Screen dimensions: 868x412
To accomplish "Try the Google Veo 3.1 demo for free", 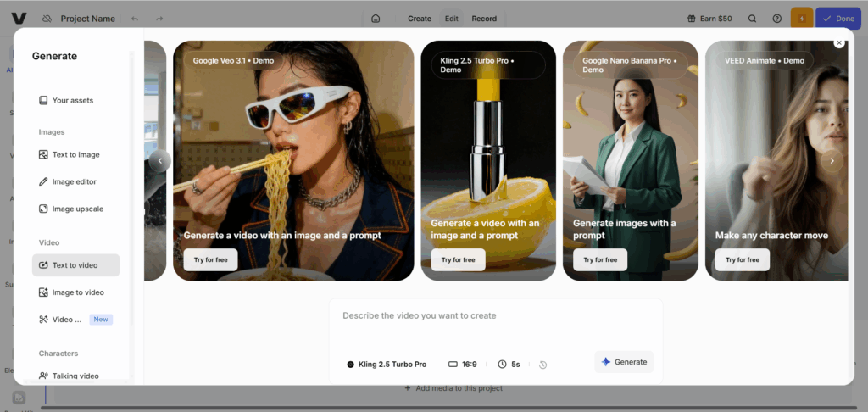I will click(204, 259).
